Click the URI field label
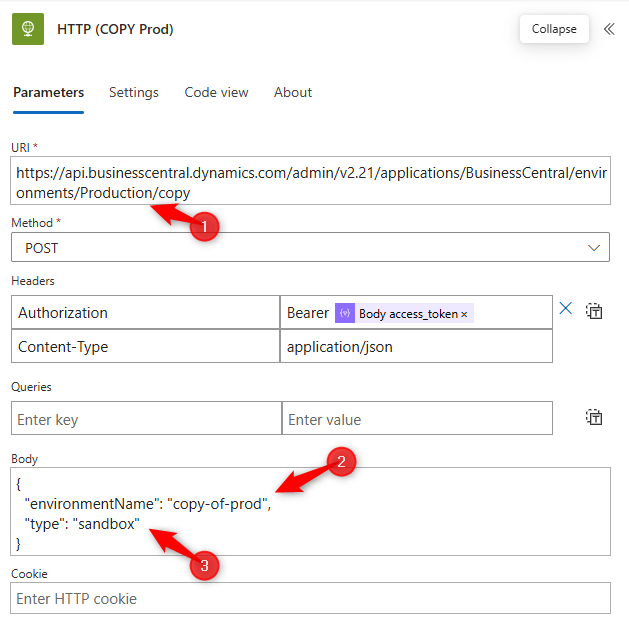Viewport: 629px width, 637px height. click(x=20, y=147)
